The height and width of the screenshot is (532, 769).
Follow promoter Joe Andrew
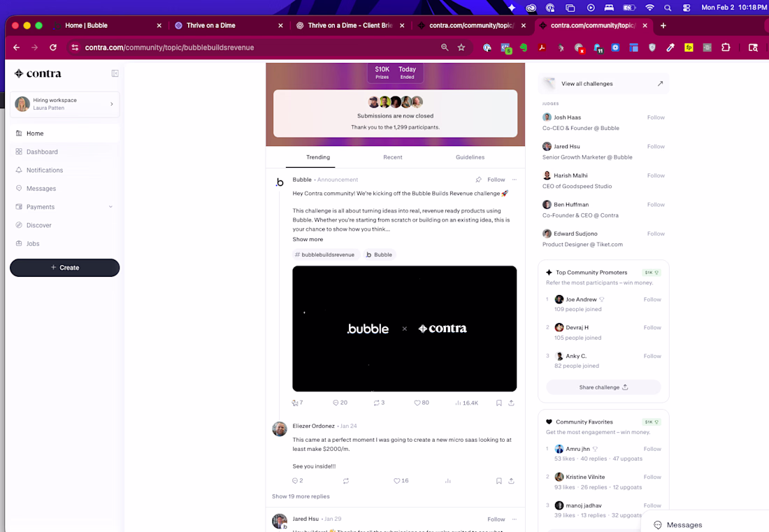click(652, 300)
